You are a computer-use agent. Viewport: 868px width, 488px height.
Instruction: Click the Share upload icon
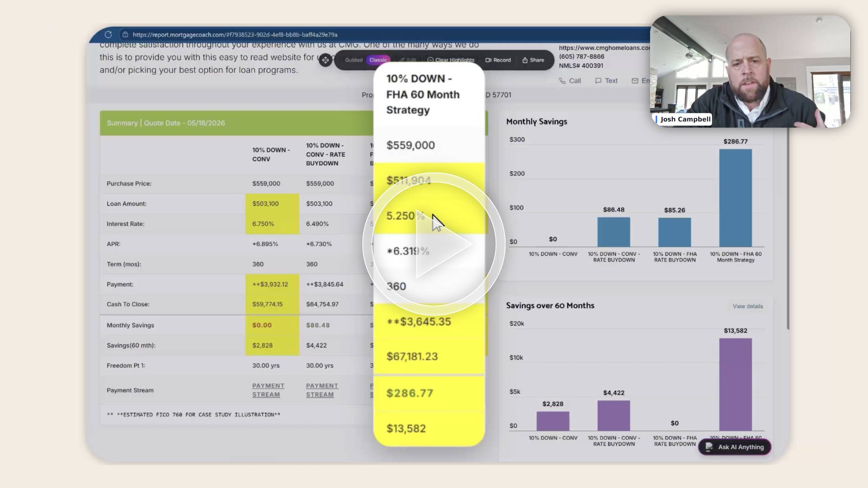pos(525,60)
